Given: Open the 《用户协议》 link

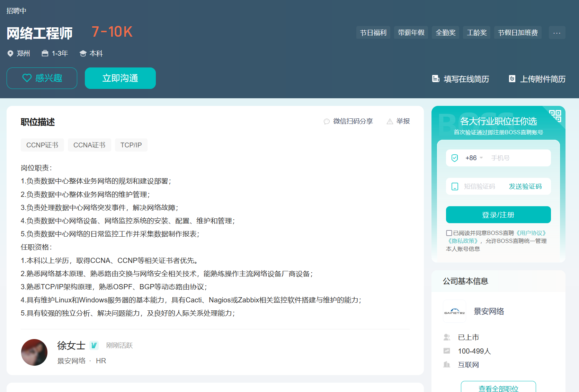Looking at the screenshot, I should click(x=531, y=233).
